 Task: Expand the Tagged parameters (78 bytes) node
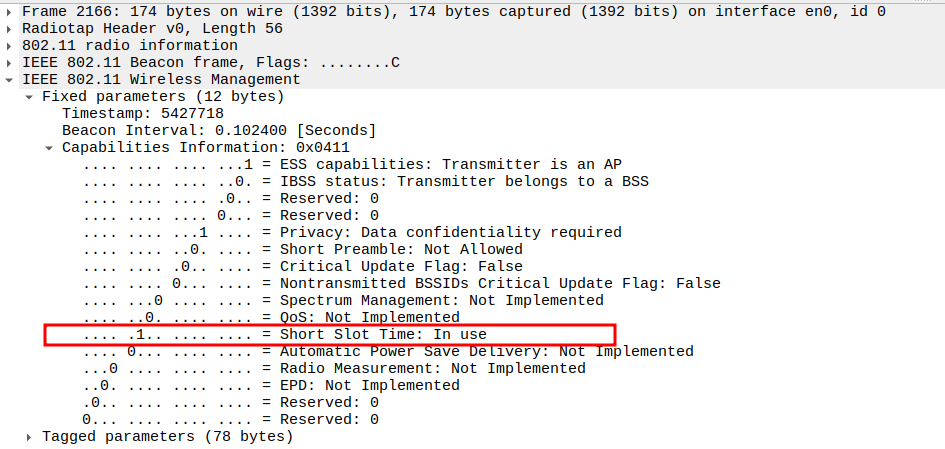click(x=30, y=436)
